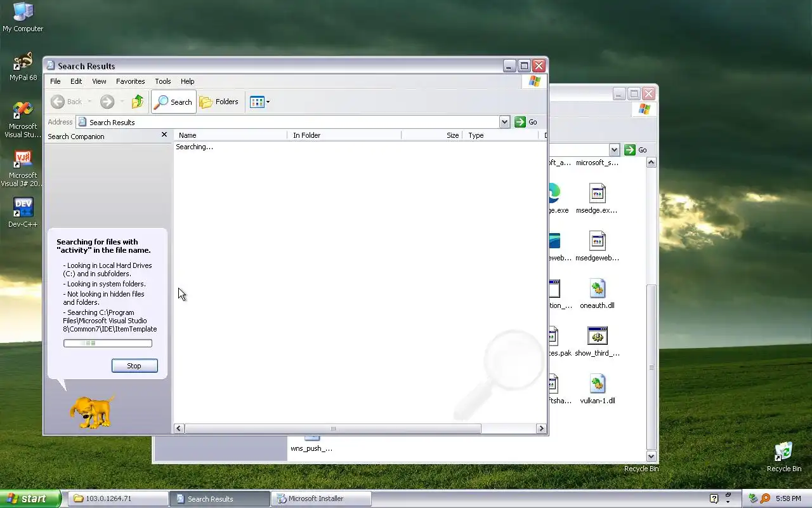This screenshot has width=812, height=508.
Task: Select microsoft_s... item in background window
Action: coord(597,163)
